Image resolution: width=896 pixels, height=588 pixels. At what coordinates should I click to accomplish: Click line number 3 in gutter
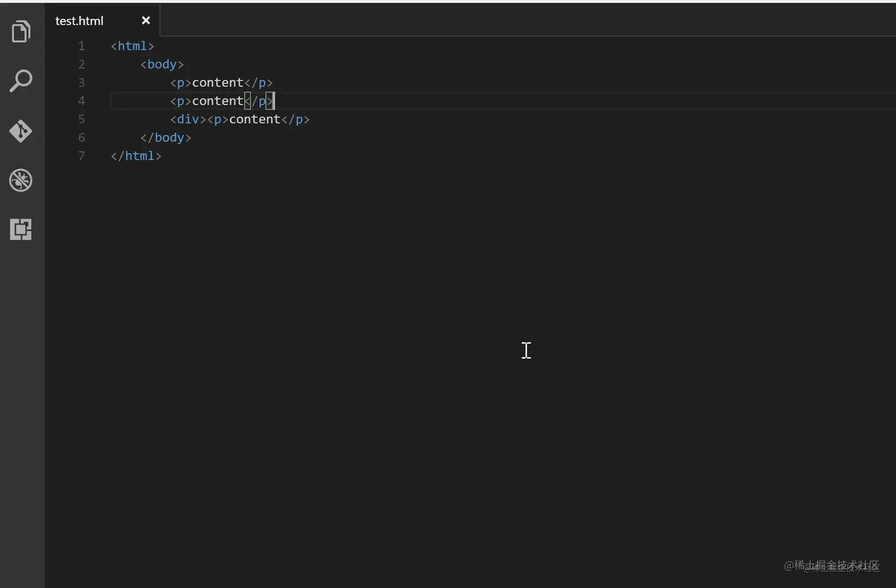pyautogui.click(x=82, y=83)
